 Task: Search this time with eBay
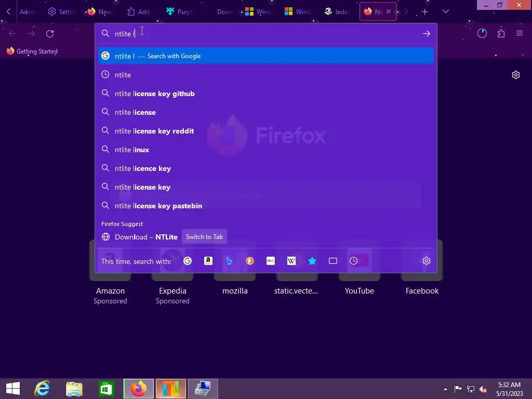tap(270, 261)
